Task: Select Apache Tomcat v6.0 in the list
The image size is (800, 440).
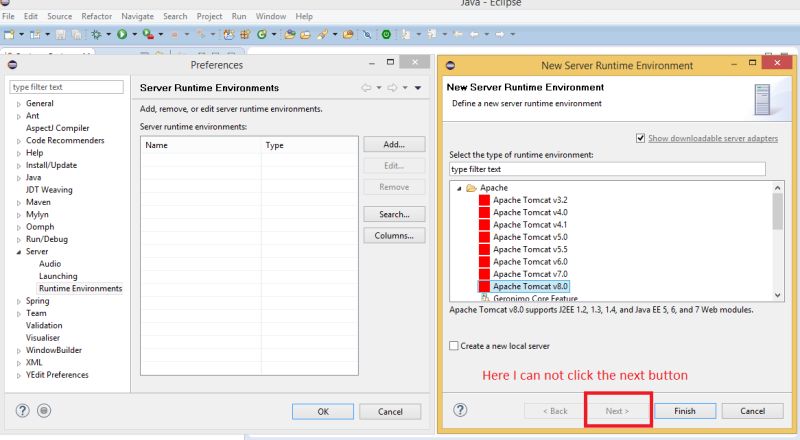Action: pyautogui.click(x=530, y=262)
